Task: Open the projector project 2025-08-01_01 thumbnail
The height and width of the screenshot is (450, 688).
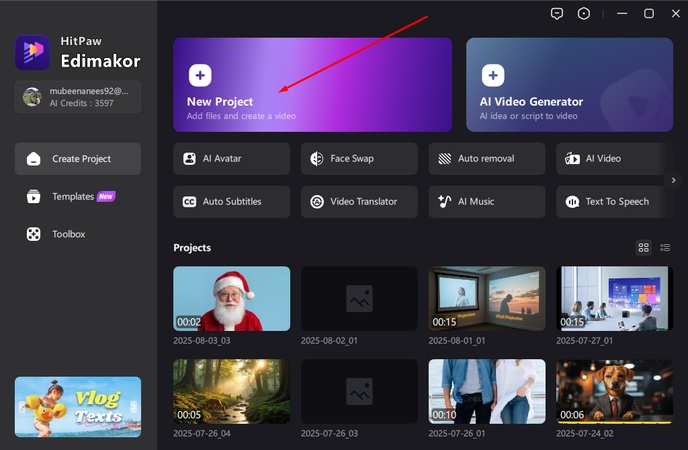Action: click(x=487, y=299)
